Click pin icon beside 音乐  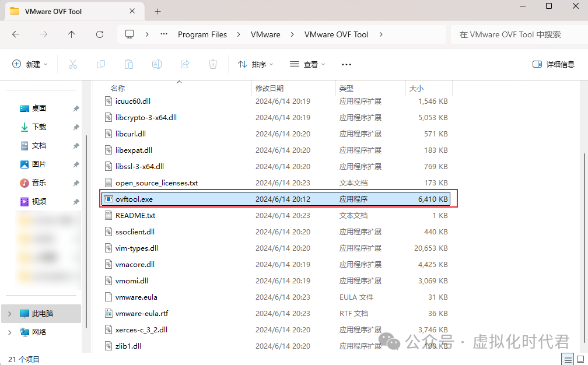click(x=76, y=183)
